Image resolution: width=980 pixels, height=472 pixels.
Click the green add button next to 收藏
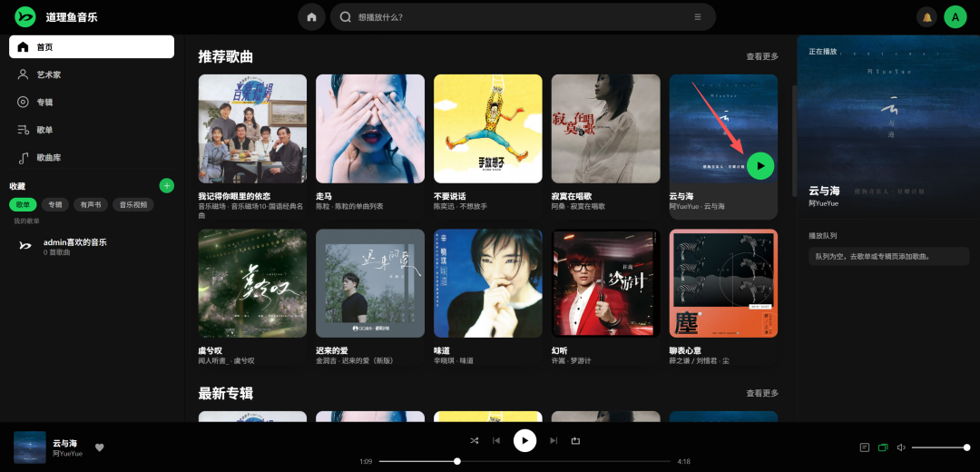[x=166, y=186]
